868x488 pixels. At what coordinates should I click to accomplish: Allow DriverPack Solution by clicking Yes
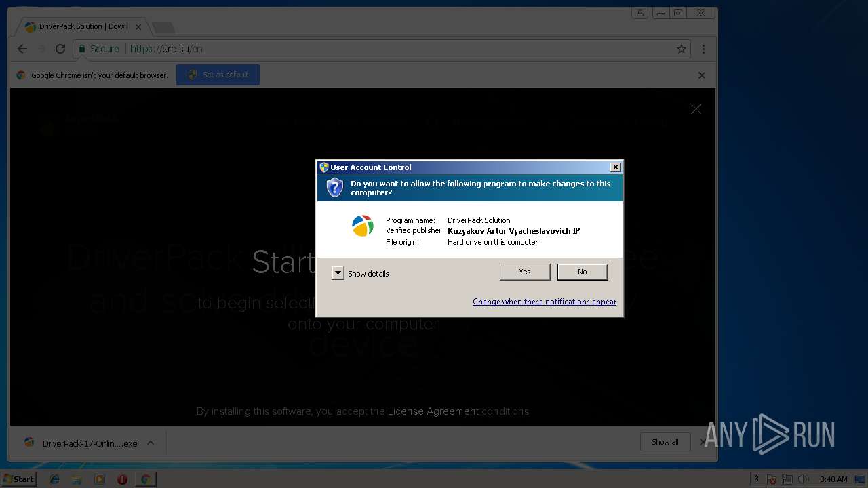tap(524, 272)
